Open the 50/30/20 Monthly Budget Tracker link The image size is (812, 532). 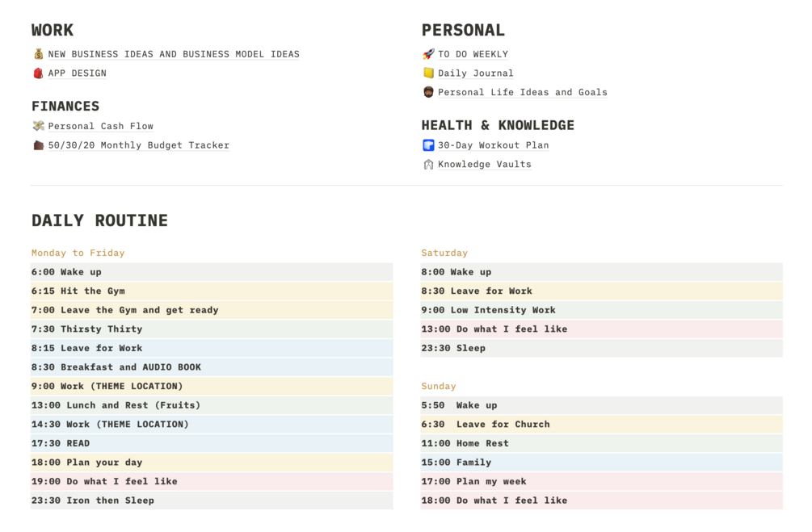click(x=138, y=145)
